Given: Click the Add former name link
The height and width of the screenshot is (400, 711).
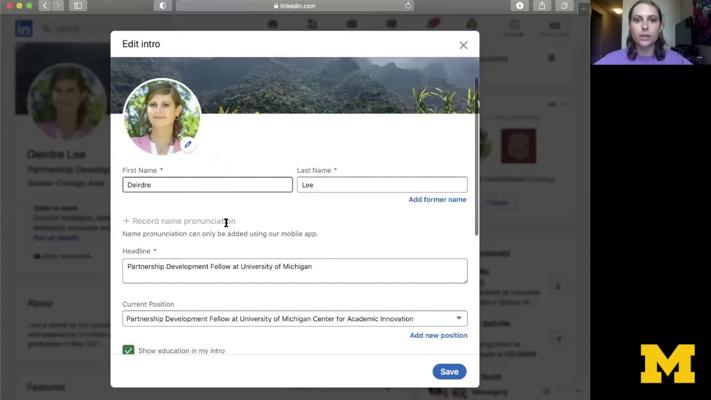Looking at the screenshot, I should point(437,200).
